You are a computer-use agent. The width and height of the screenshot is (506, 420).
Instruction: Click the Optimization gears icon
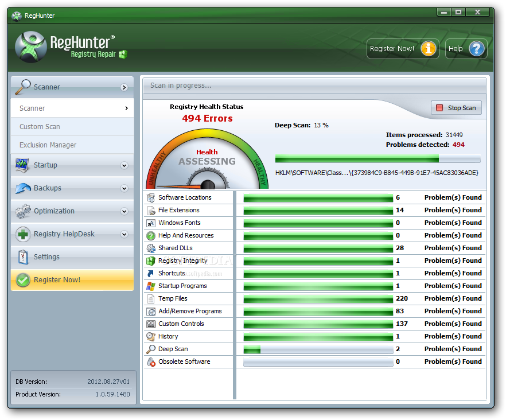pos(23,211)
